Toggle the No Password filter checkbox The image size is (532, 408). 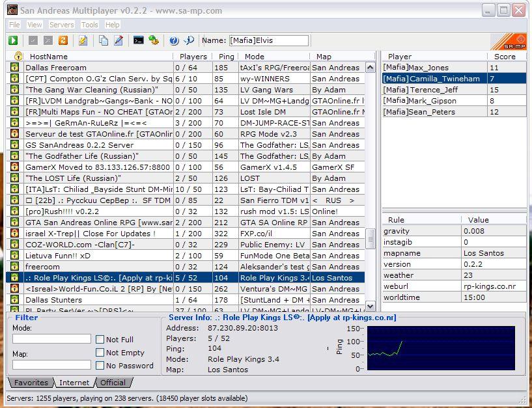(x=100, y=366)
